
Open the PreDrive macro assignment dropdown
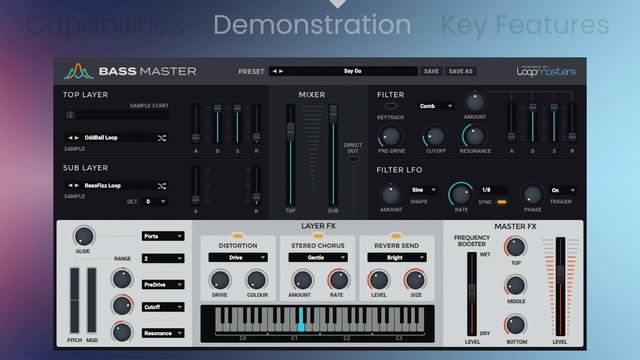[163, 284]
